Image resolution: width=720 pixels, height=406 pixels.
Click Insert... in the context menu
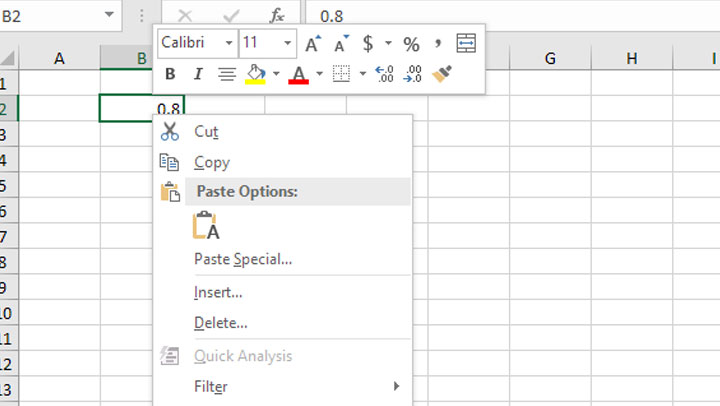pyautogui.click(x=218, y=293)
